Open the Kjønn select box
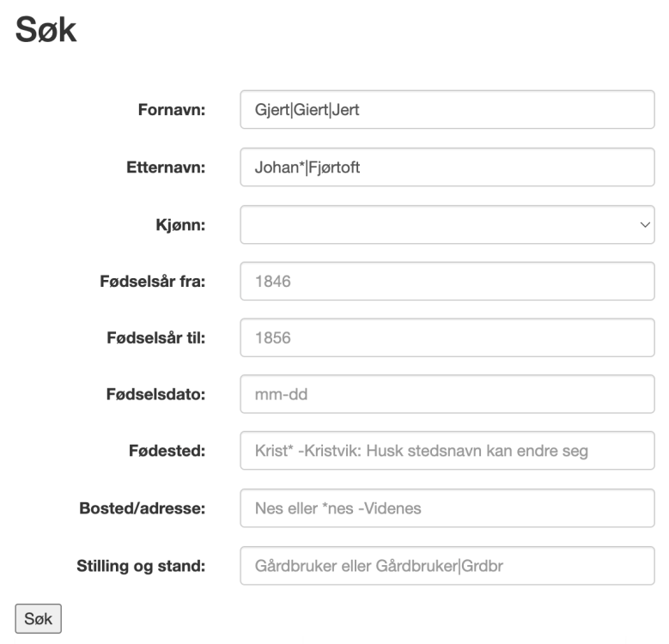The width and height of the screenshot is (669, 644). click(x=447, y=225)
